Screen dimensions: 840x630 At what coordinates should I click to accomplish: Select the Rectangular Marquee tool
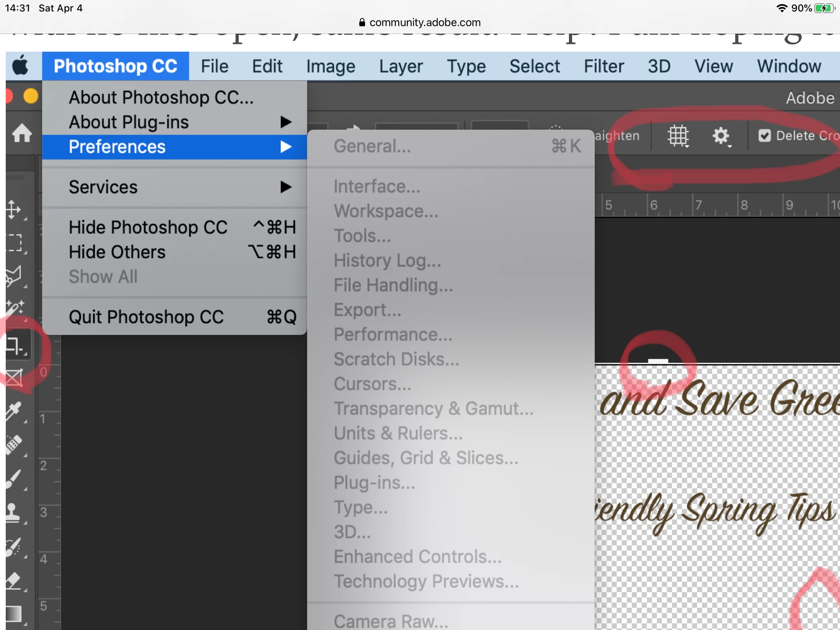pos(14,243)
